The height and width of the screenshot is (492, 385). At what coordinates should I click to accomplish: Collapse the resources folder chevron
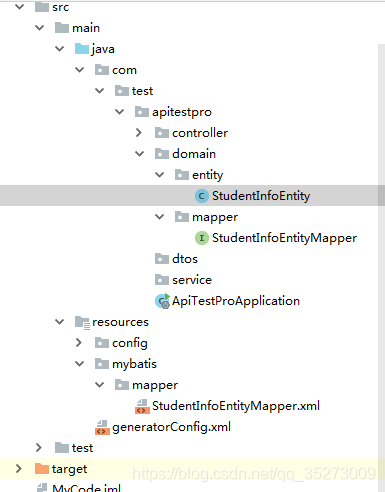tap(60, 322)
